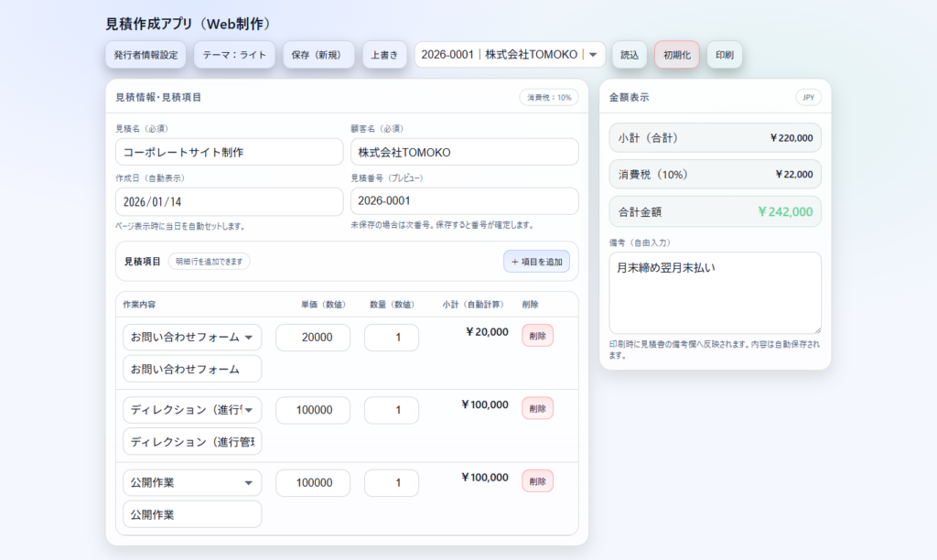
Task: Focus the 顧客名 field with 株式会社TOMOKO
Action: [x=464, y=152]
